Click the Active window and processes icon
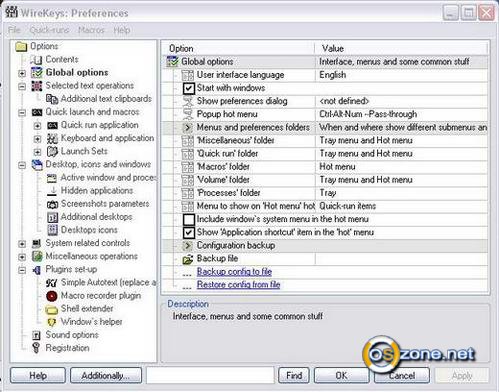The width and height of the screenshot is (499, 392). click(x=52, y=178)
